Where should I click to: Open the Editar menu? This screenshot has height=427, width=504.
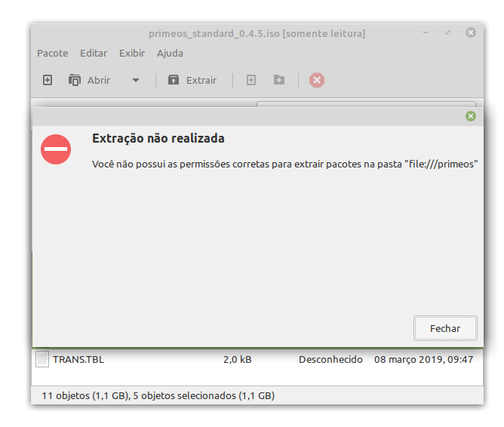[x=94, y=54]
